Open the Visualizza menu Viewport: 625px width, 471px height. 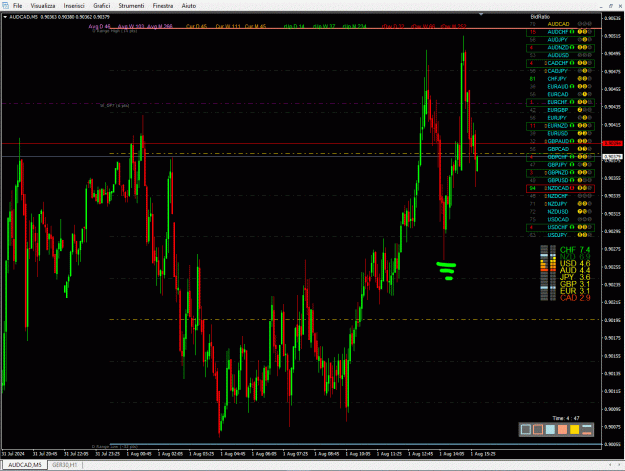[x=43, y=6]
